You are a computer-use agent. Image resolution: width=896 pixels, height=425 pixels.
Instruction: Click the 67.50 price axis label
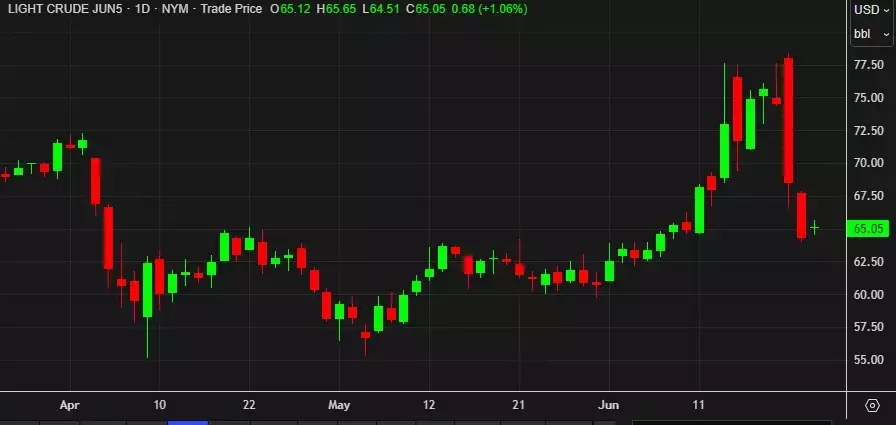868,196
